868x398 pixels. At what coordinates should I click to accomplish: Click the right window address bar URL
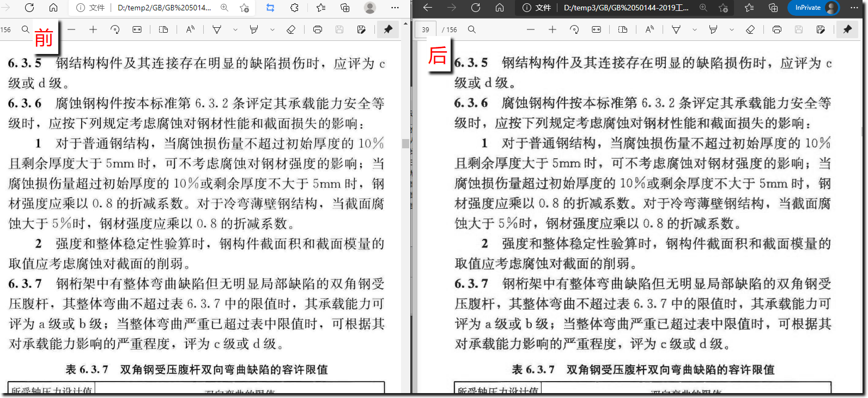click(x=626, y=8)
